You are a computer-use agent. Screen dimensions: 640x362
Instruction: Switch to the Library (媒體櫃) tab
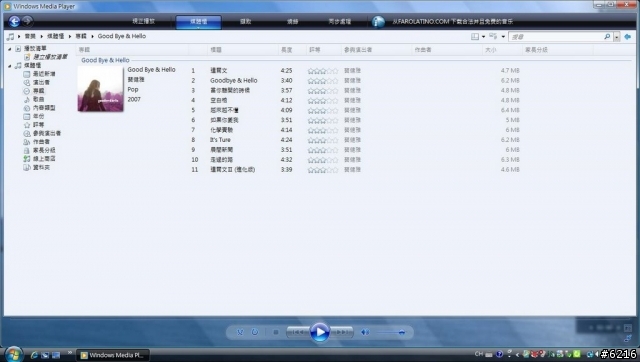coord(199,22)
